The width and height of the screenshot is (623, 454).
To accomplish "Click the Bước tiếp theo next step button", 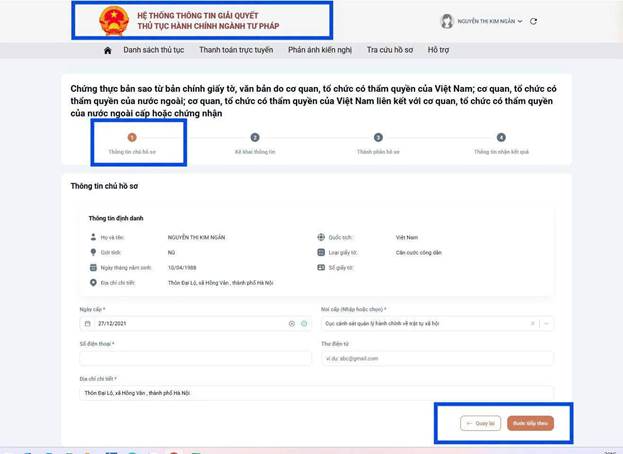I will coord(530,423).
